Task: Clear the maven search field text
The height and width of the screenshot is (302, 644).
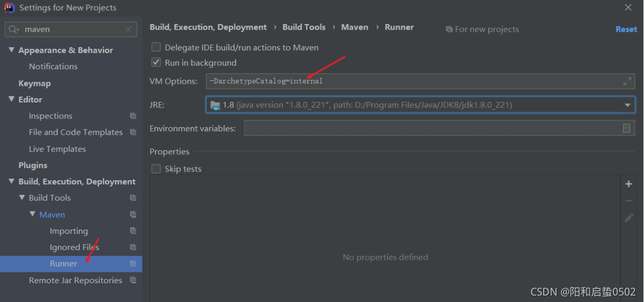Action: point(128,30)
